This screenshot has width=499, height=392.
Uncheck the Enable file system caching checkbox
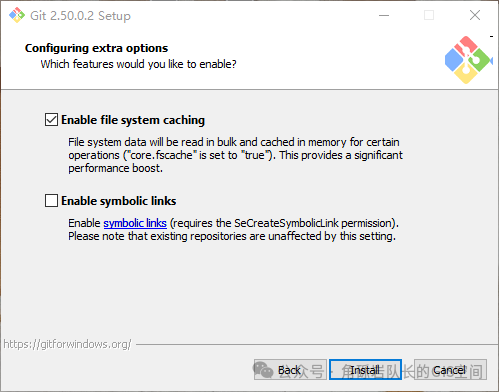click(x=51, y=120)
